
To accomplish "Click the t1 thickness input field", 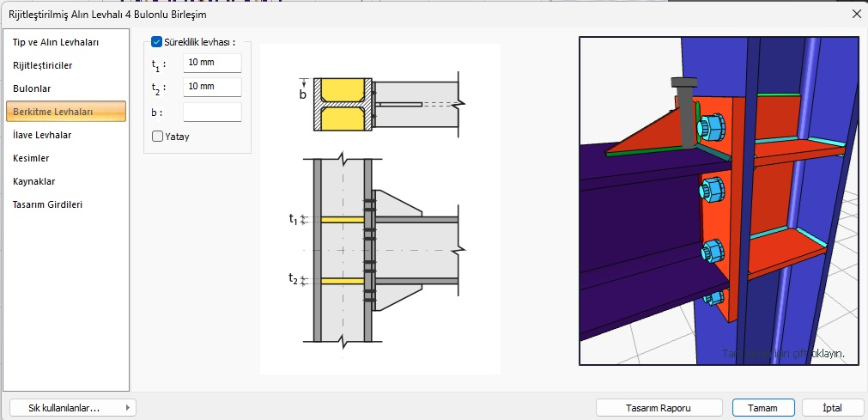I will point(213,63).
